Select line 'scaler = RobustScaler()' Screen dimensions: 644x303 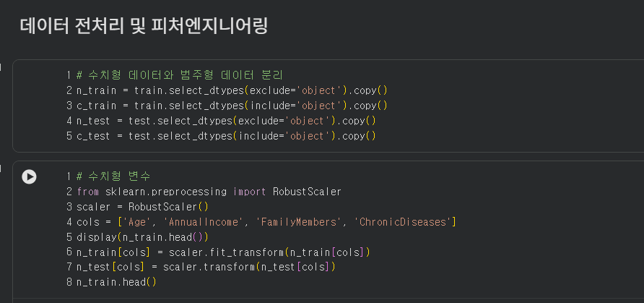(142, 207)
